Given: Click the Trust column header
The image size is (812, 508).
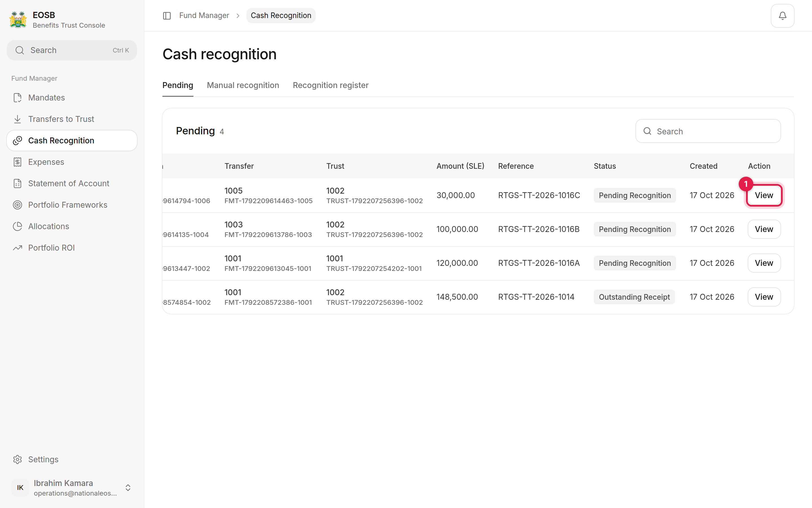Looking at the screenshot, I should tap(335, 166).
